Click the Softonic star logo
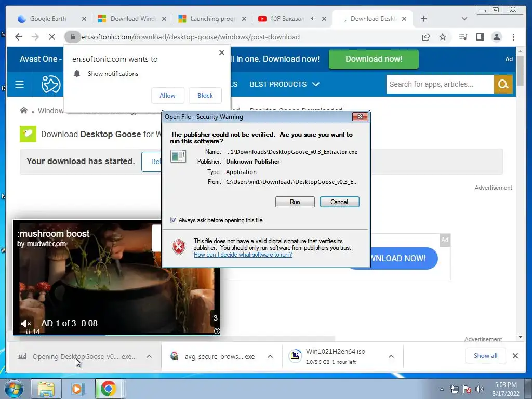This screenshot has height=399, width=532. (x=51, y=84)
